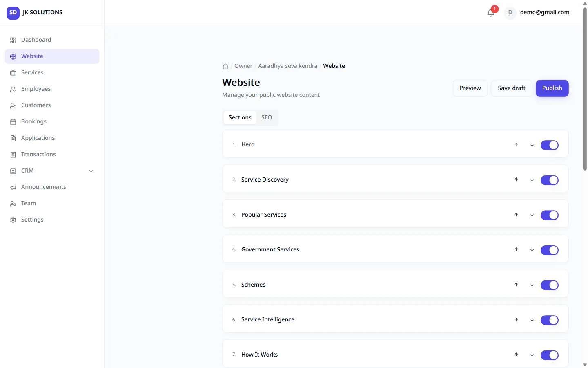Click Save draft button
Screen dimensions: 588x368
512,88
